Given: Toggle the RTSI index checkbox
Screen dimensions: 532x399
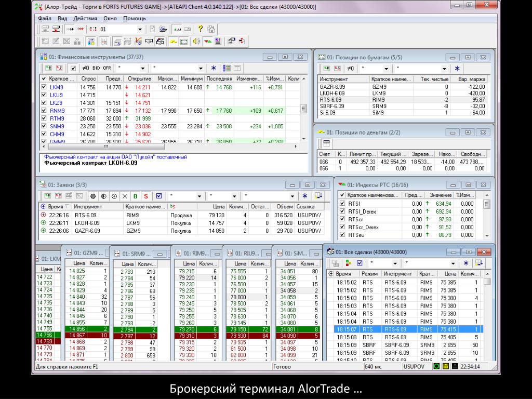Looking at the screenshot, I should [x=342, y=204].
